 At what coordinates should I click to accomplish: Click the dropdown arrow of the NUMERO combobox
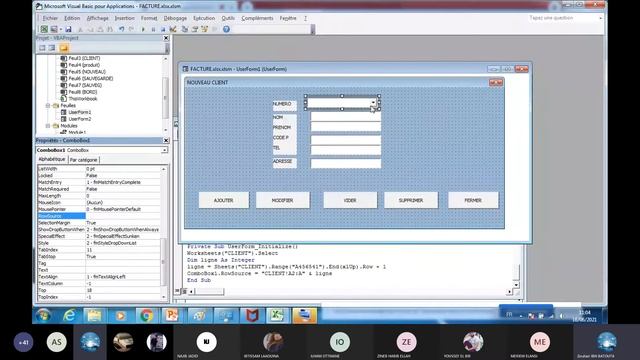[373, 102]
